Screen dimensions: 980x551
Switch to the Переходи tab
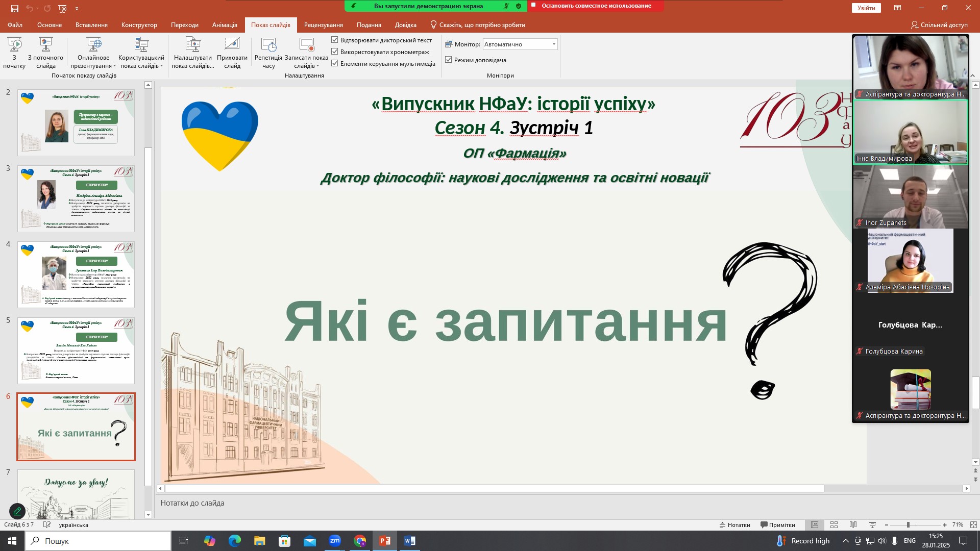185,25
